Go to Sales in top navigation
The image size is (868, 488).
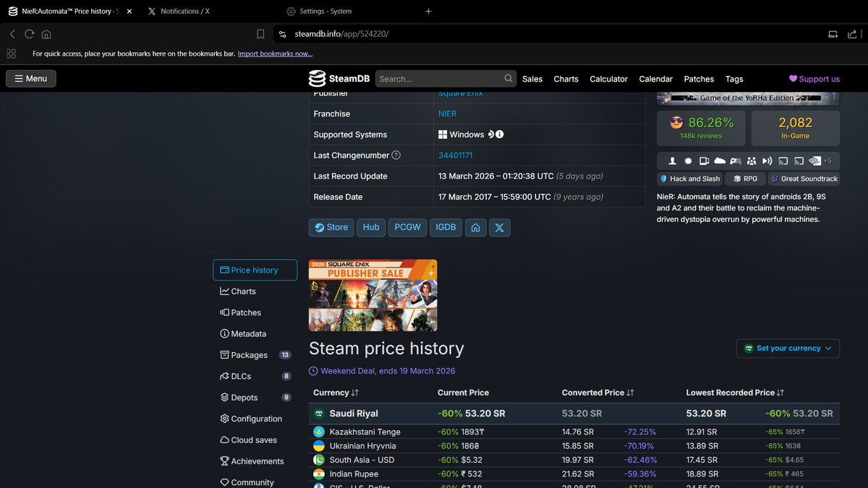click(532, 79)
